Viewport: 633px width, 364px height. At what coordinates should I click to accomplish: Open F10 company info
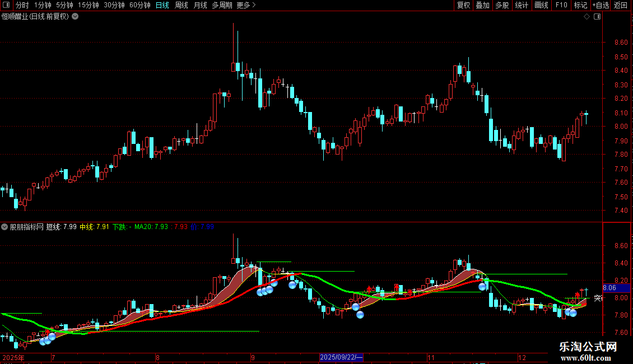[x=561, y=5]
